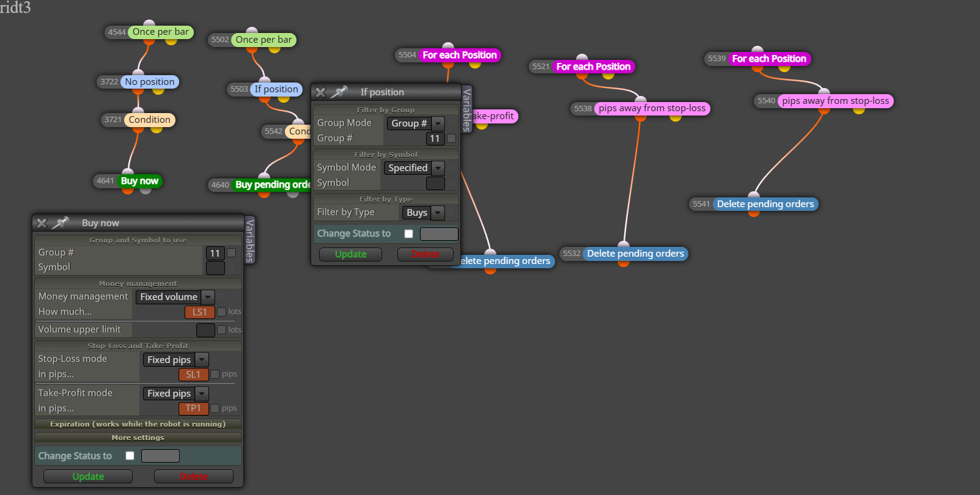This screenshot has height=495, width=980.
Task: Click orange output port of For each Position 5521
Action: [582, 75]
